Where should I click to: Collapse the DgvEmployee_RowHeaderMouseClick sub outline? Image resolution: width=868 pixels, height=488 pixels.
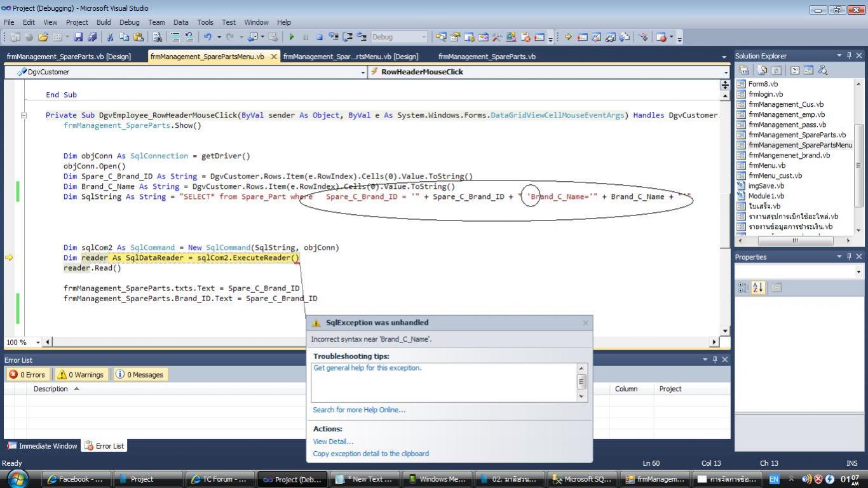click(24, 116)
